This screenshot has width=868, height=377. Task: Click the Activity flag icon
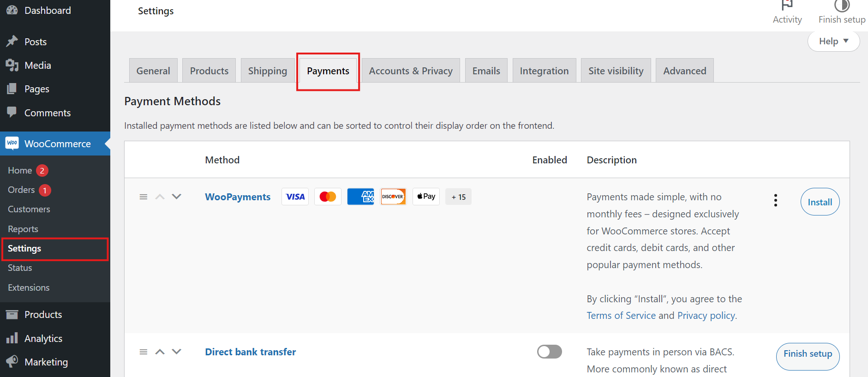click(787, 5)
